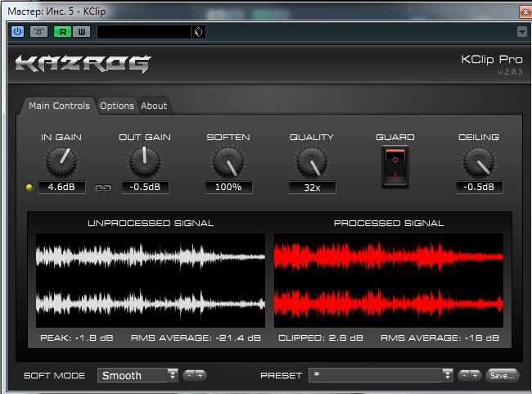The width and height of the screenshot is (532, 394).
Task: Switch to the Options tab
Action: click(x=117, y=106)
